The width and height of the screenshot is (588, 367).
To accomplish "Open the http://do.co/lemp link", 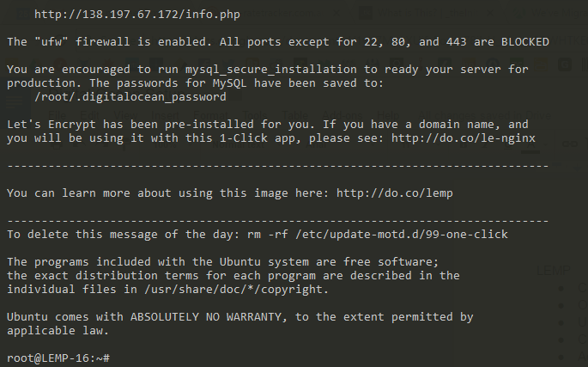I will tap(395, 193).
